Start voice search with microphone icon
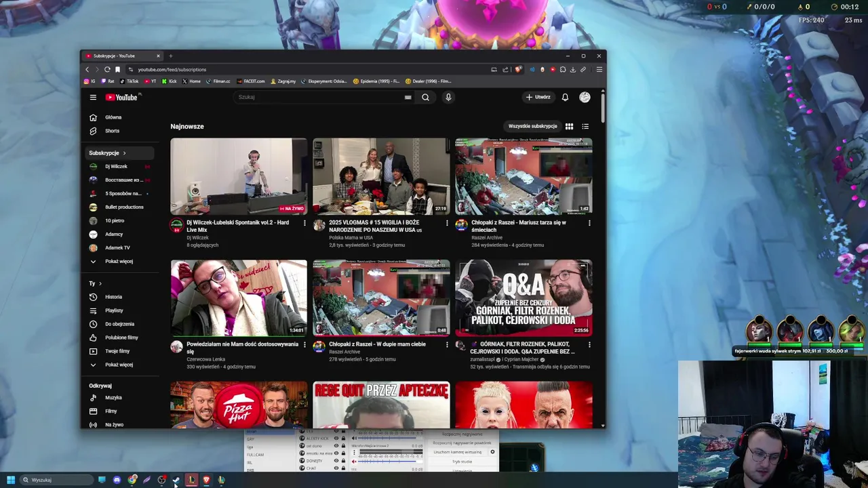 [x=448, y=97]
